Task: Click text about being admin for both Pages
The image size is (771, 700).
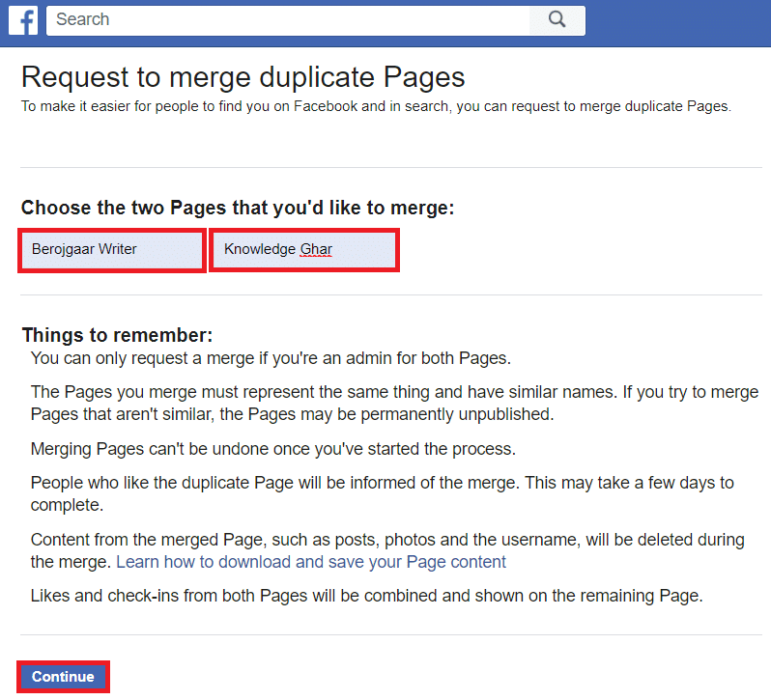Action: point(271,358)
